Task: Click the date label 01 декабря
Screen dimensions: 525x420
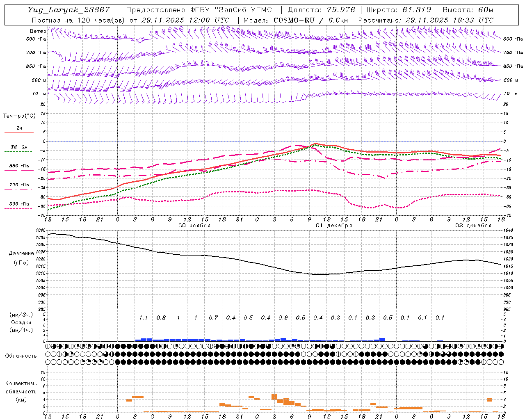Action: pyautogui.click(x=334, y=226)
